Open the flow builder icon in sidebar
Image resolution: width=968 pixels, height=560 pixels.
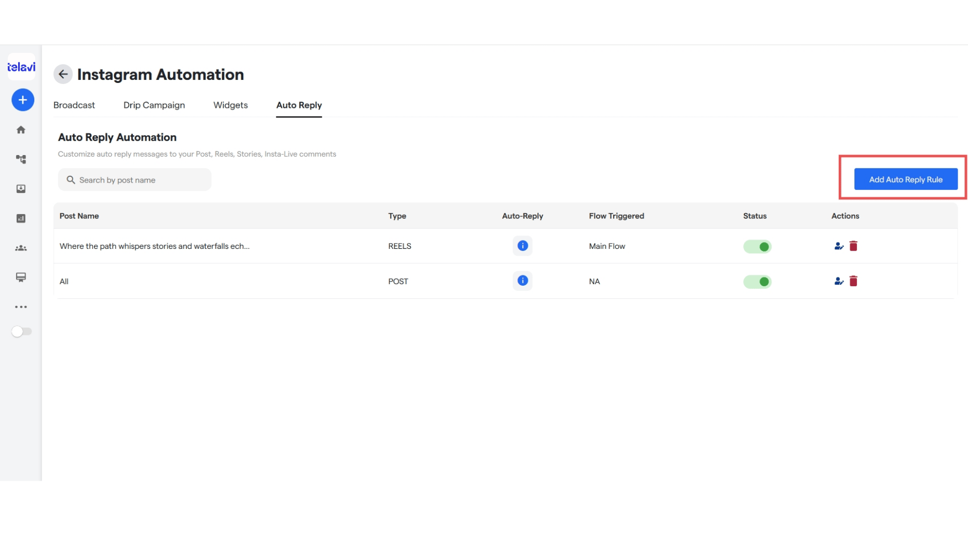(x=21, y=159)
